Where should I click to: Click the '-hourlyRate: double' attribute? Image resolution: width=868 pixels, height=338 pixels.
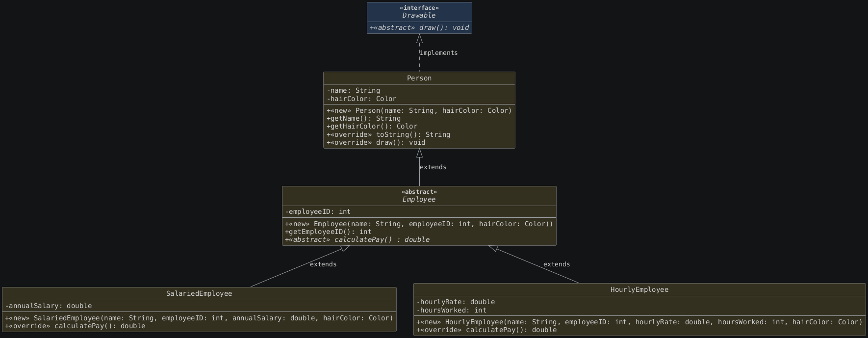[456, 302]
